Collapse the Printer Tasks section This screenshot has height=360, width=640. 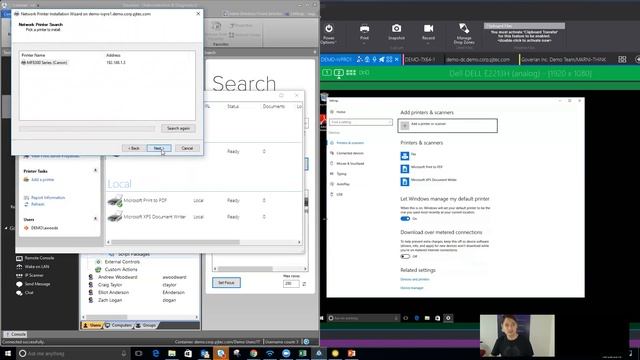[96, 171]
